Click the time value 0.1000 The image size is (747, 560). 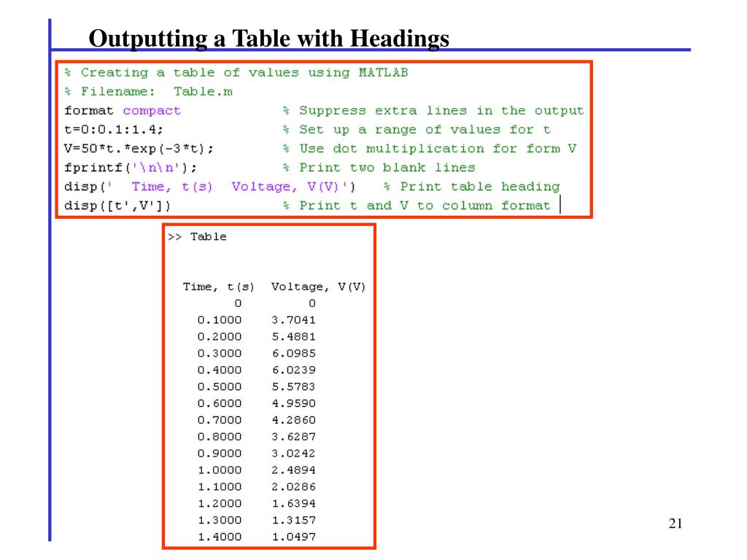tap(220, 320)
